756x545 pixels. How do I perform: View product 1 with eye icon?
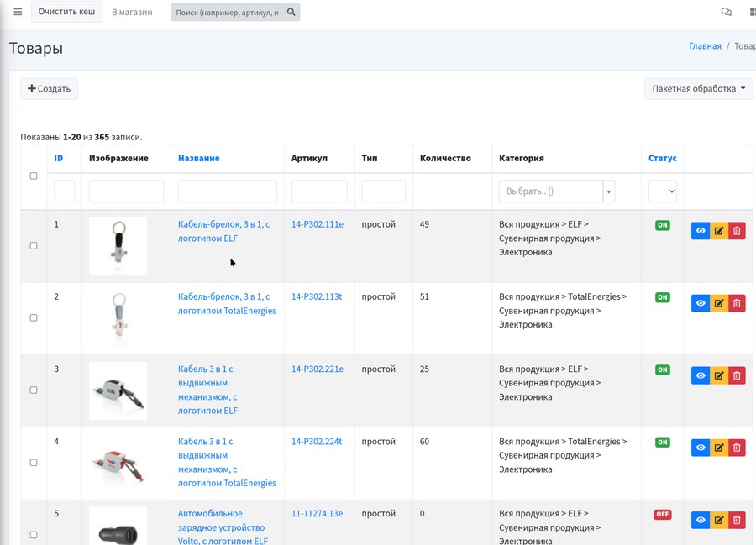(x=701, y=231)
